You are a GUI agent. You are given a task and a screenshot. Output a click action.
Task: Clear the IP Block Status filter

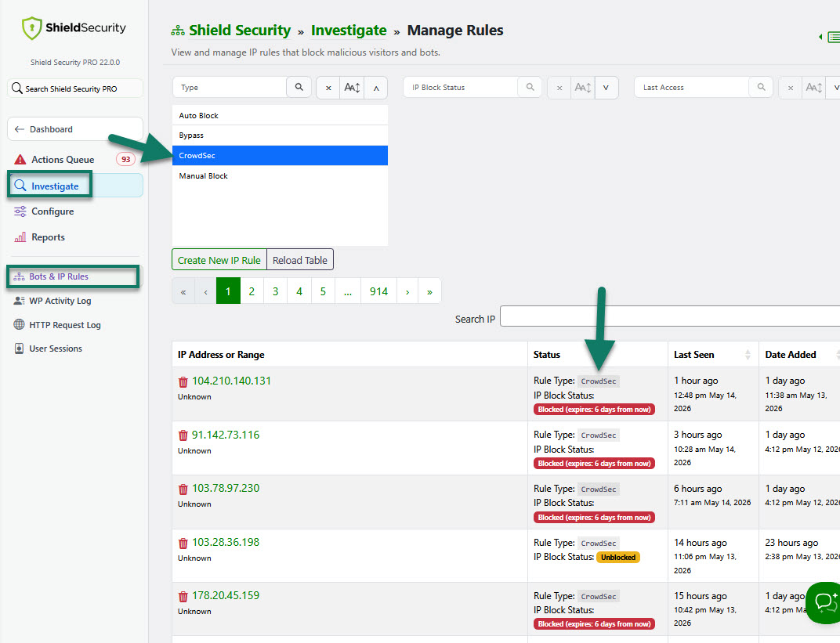(559, 88)
